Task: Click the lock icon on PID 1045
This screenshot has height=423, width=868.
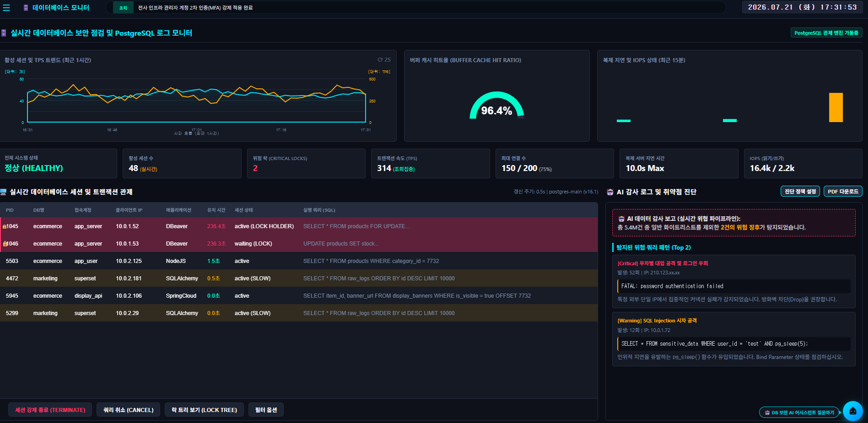Action: [x=5, y=226]
